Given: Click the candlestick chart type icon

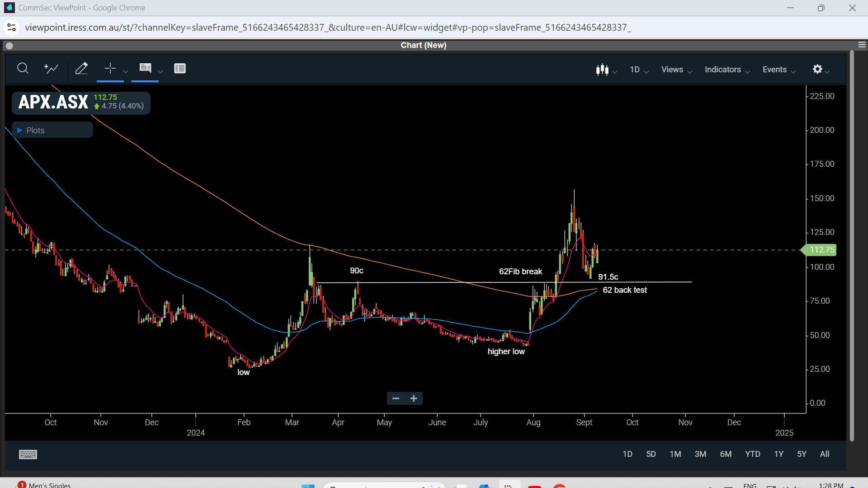Looking at the screenshot, I should tap(602, 70).
